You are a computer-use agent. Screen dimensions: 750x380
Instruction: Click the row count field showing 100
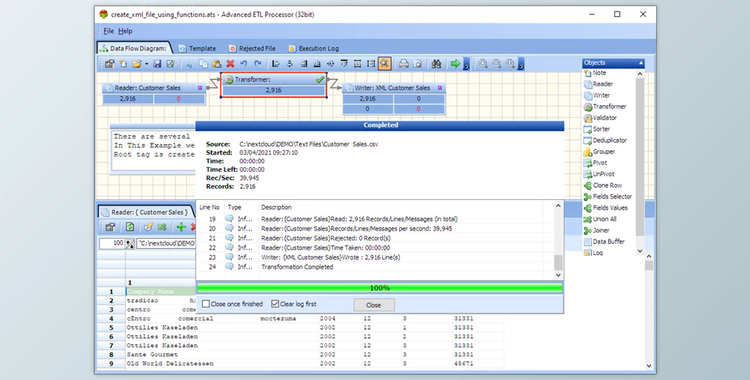coord(112,243)
